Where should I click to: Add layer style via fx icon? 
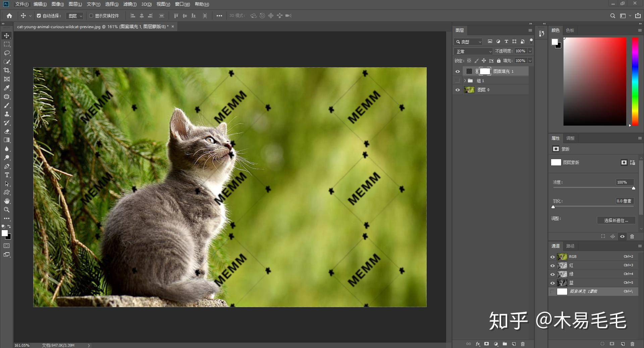pyautogui.click(x=478, y=344)
